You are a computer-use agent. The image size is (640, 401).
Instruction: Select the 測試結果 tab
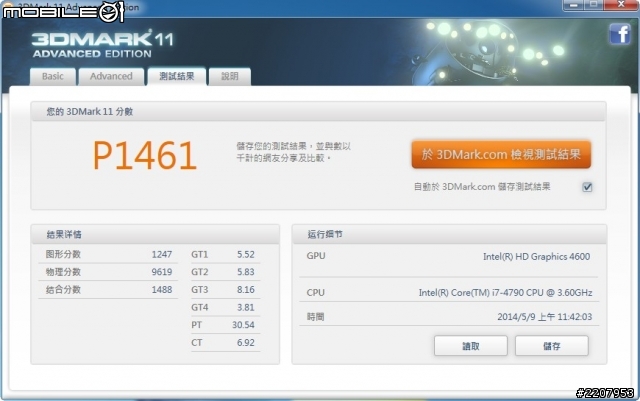pyautogui.click(x=176, y=76)
